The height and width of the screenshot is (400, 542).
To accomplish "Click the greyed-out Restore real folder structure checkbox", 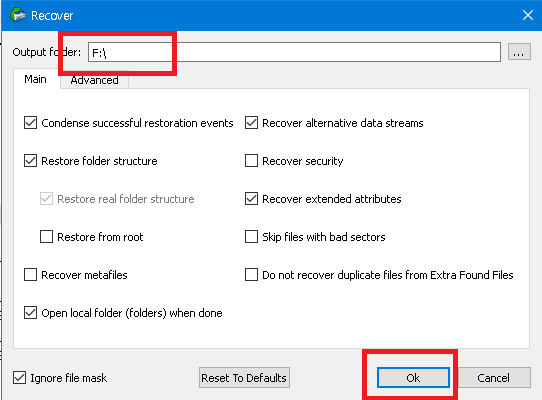I will tap(46, 199).
